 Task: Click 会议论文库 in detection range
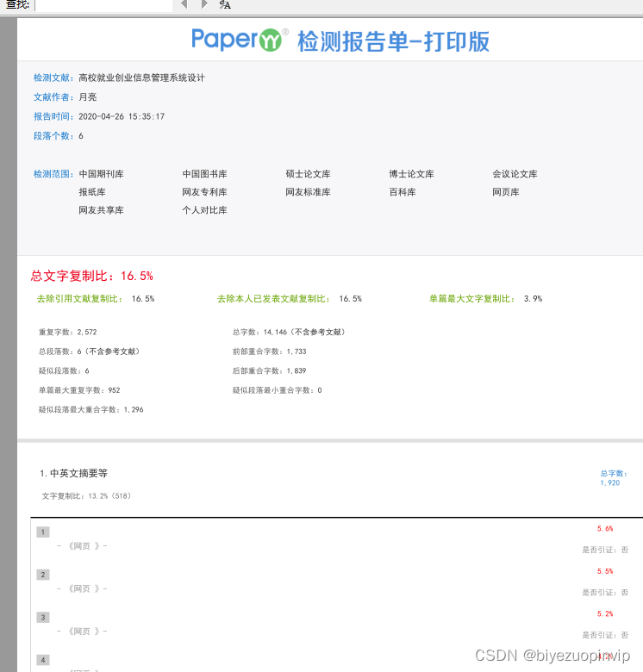[x=515, y=174]
